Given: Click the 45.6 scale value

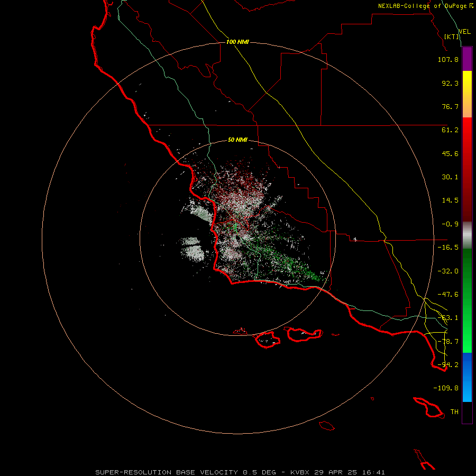Looking at the screenshot, I should 450,153.
